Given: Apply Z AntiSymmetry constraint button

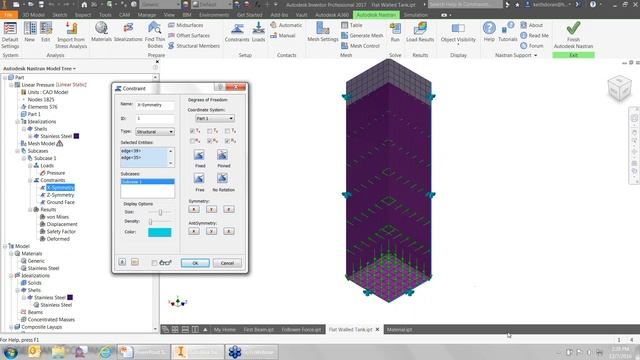Looking at the screenshot, I should [x=229, y=231].
